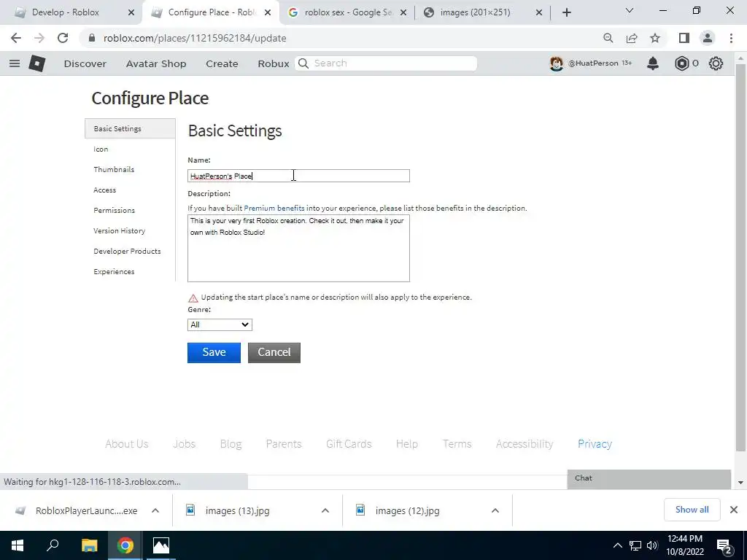
Task: Open the settings gear in Roblox header
Action: (716, 63)
